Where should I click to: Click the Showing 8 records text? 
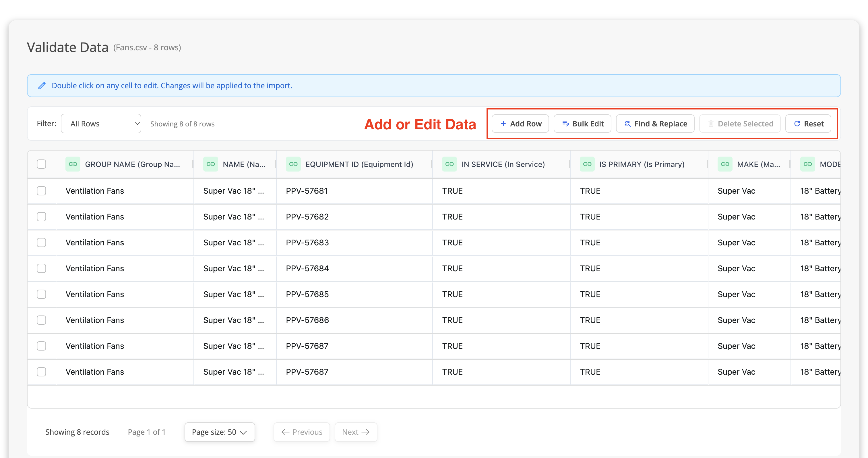click(x=77, y=432)
